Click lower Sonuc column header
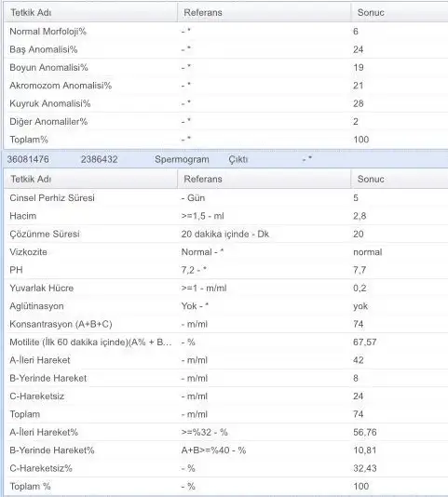448x497 pixels. [400, 179]
